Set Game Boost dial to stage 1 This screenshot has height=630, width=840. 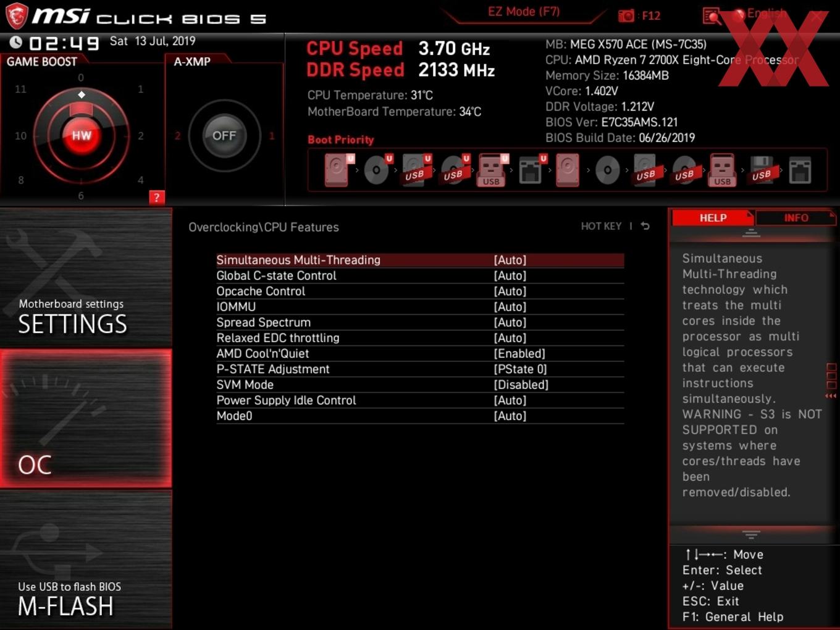pos(141,89)
